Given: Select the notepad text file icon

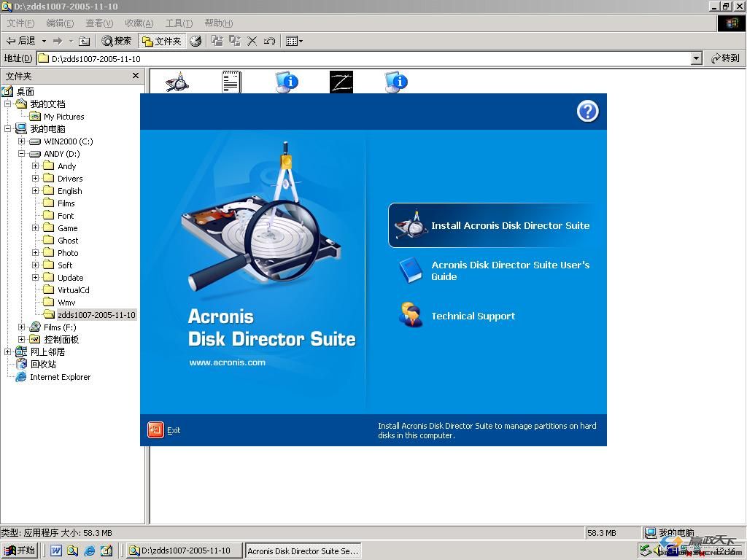Looking at the screenshot, I should click(x=231, y=82).
